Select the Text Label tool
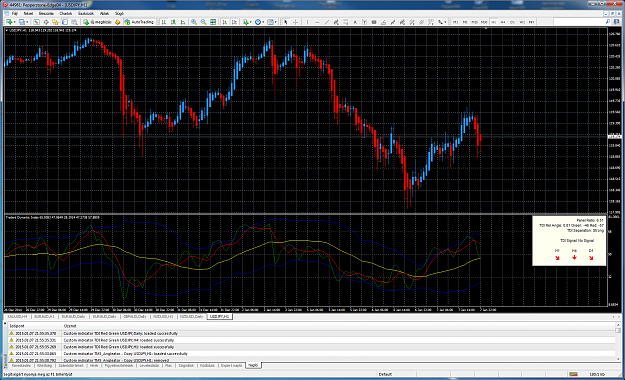625x380 pixels. pos(364,22)
